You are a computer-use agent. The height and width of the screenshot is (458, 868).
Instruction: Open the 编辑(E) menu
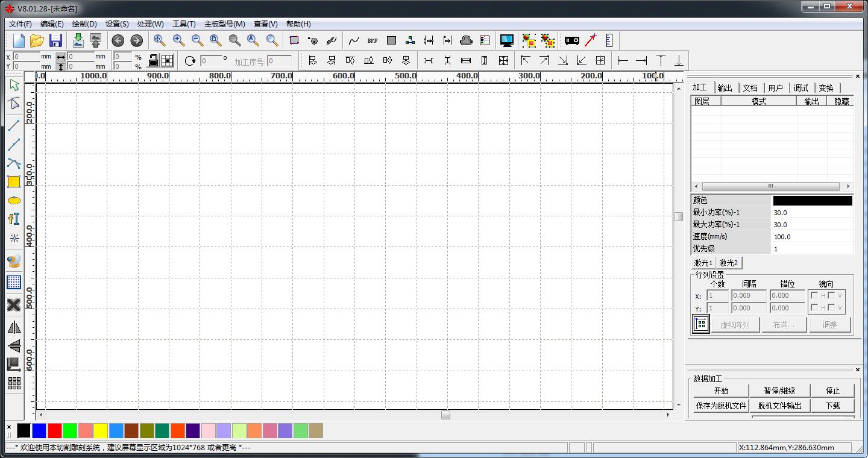tap(52, 24)
